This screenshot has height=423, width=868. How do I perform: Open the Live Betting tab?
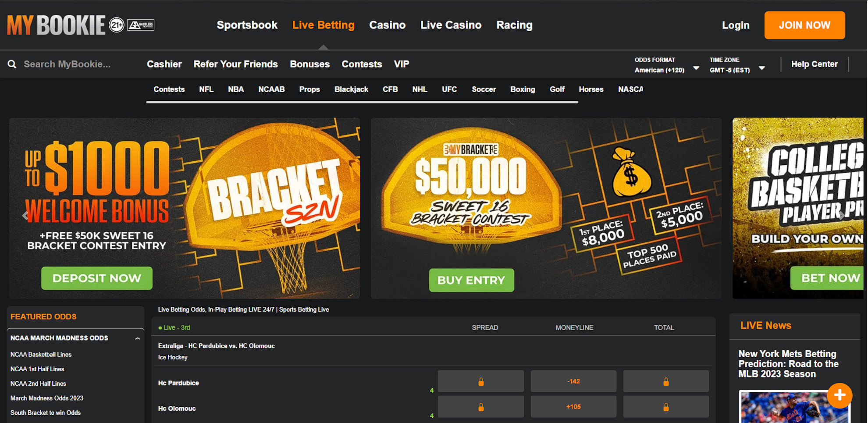pyautogui.click(x=323, y=25)
